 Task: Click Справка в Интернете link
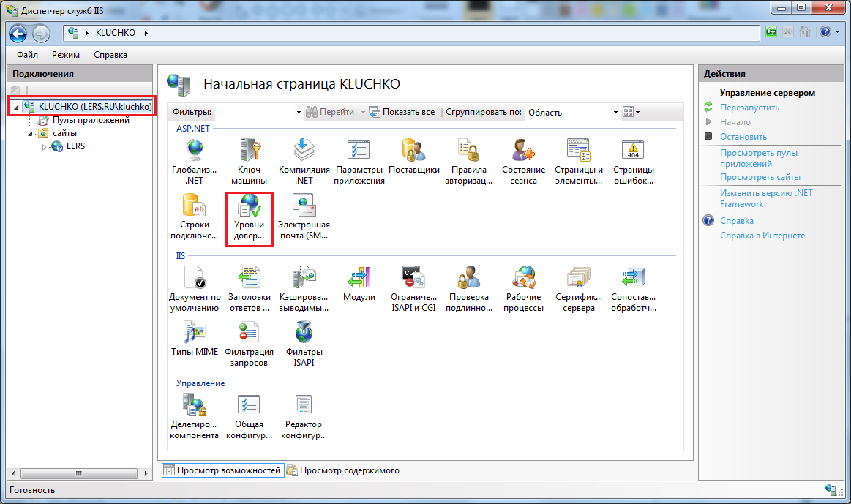pos(762,236)
